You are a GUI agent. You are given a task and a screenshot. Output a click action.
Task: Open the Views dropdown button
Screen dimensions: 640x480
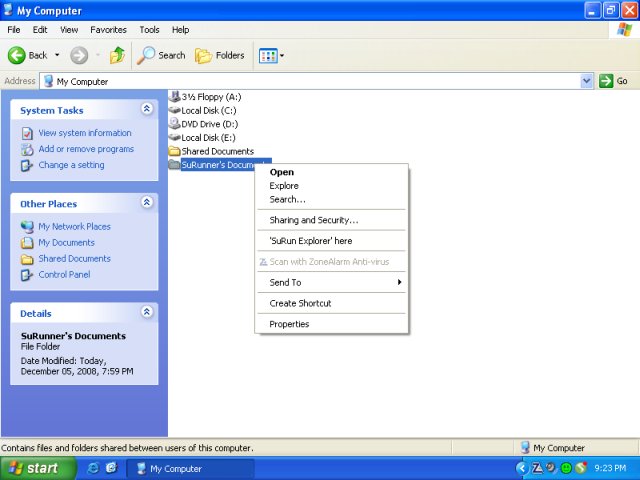point(272,55)
